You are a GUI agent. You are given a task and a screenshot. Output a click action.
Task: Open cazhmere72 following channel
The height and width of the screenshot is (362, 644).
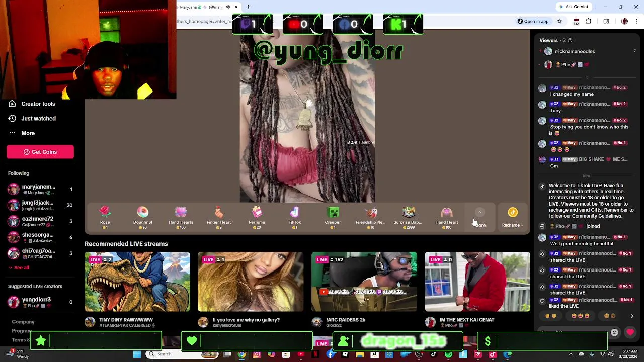coord(40,221)
